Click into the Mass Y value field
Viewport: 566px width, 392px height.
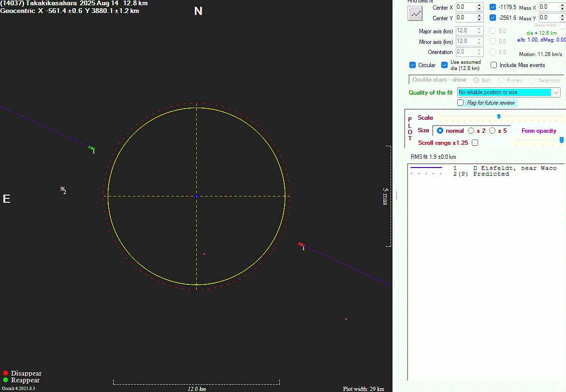pyautogui.click(x=549, y=18)
